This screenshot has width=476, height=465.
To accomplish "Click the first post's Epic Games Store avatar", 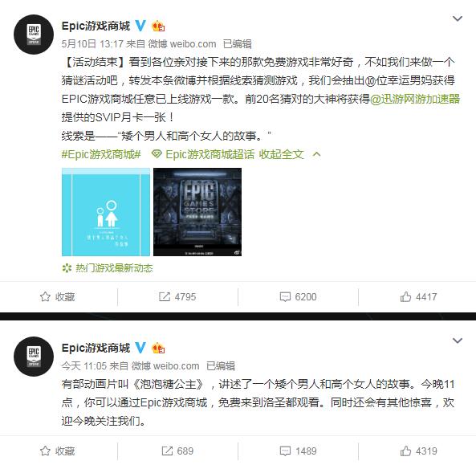I will (x=34, y=35).
